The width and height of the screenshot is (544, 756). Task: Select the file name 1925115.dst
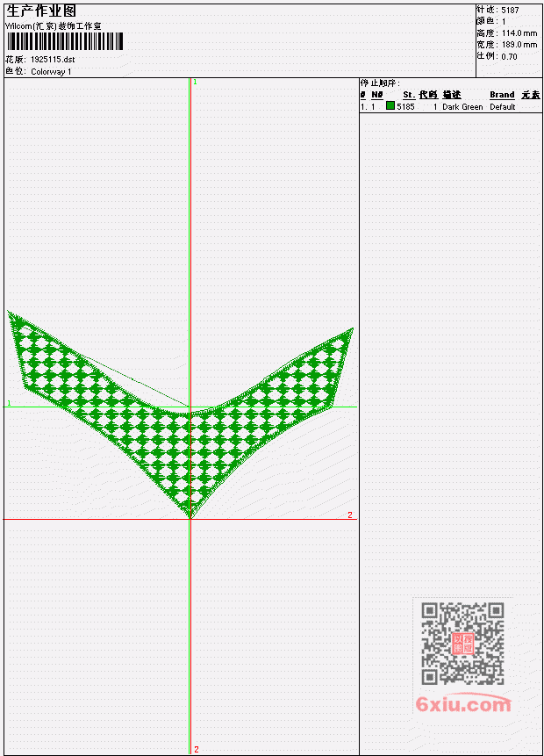click(53, 60)
